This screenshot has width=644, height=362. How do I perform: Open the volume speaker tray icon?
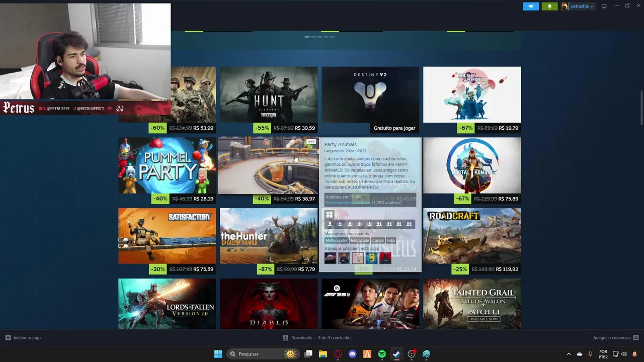pyautogui.click(x=624, y=354)
